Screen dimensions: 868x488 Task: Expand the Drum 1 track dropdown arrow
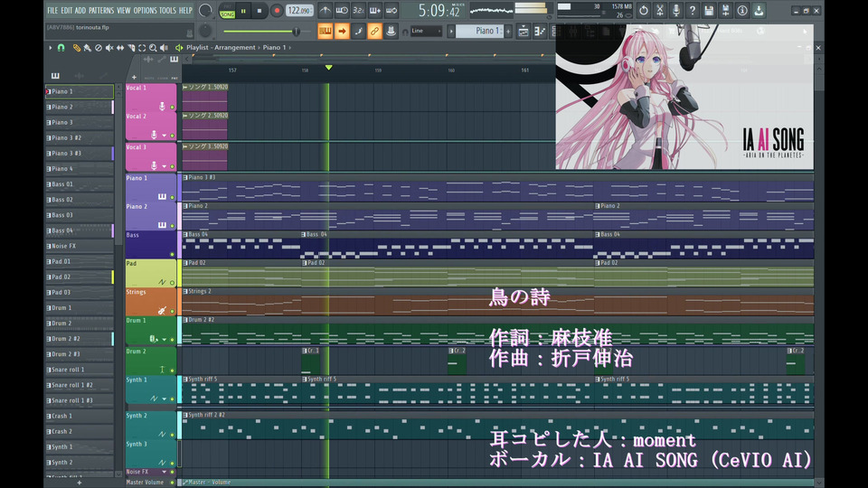[x=164, y=340]
